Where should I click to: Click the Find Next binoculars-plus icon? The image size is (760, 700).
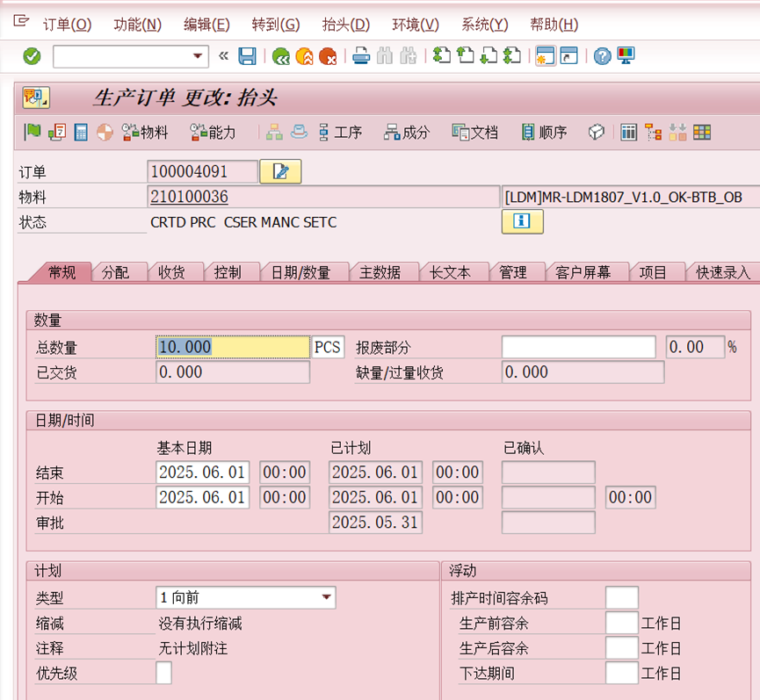(408, 56)
